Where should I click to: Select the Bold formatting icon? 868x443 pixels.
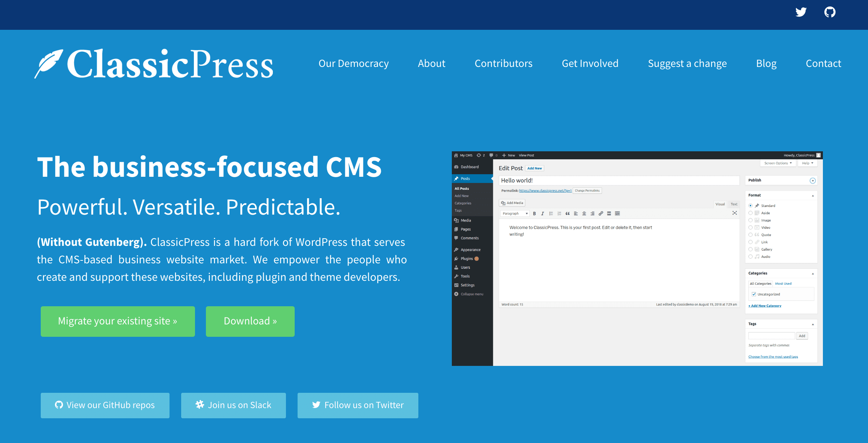535,213
